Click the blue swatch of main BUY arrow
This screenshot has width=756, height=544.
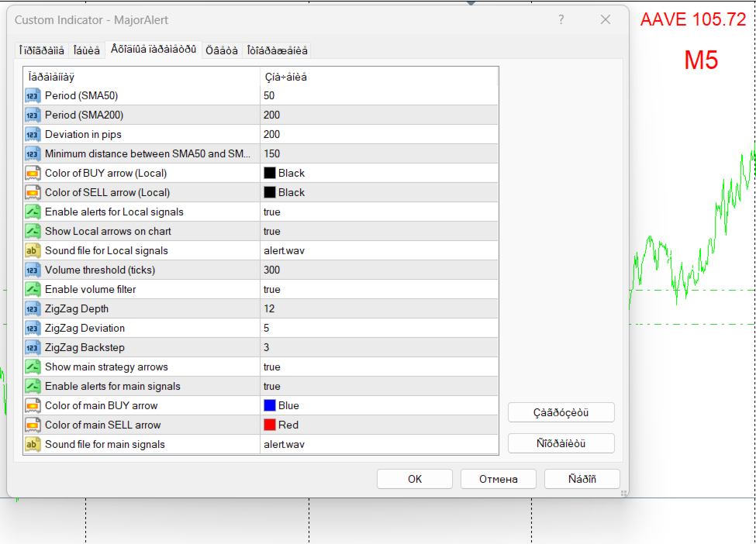click(270, 406)
